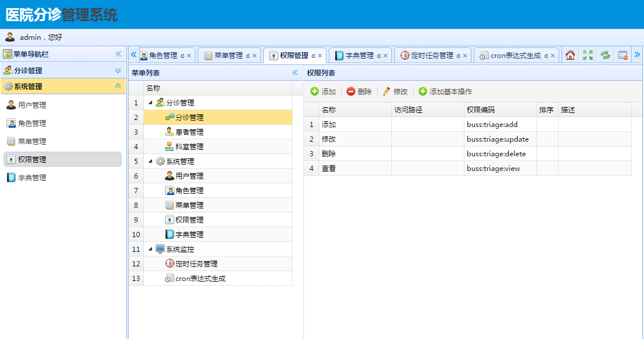
Task: Switch to the 菜单管理 tab
Action: pyautogui.click(x=229, y=56)
